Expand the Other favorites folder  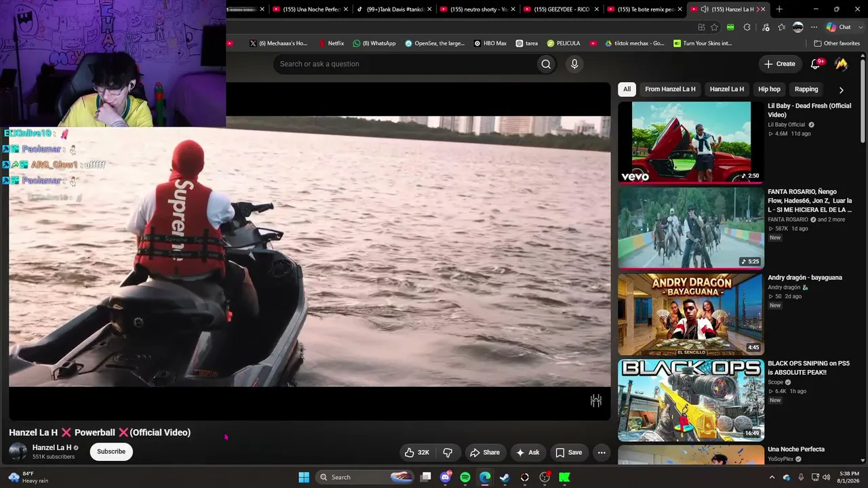[x=837, y=43]
